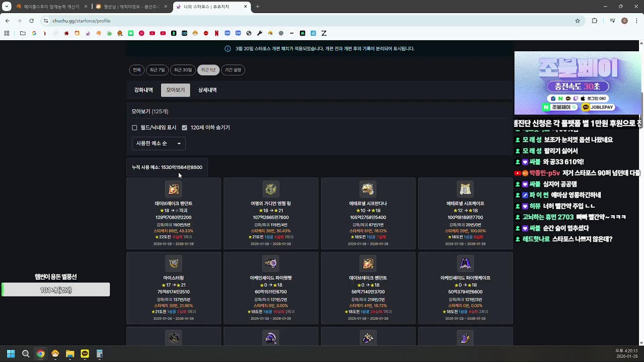Open File Explorer from the taskbar
Screen dimensions: 644x362
(x=70, y=354)
